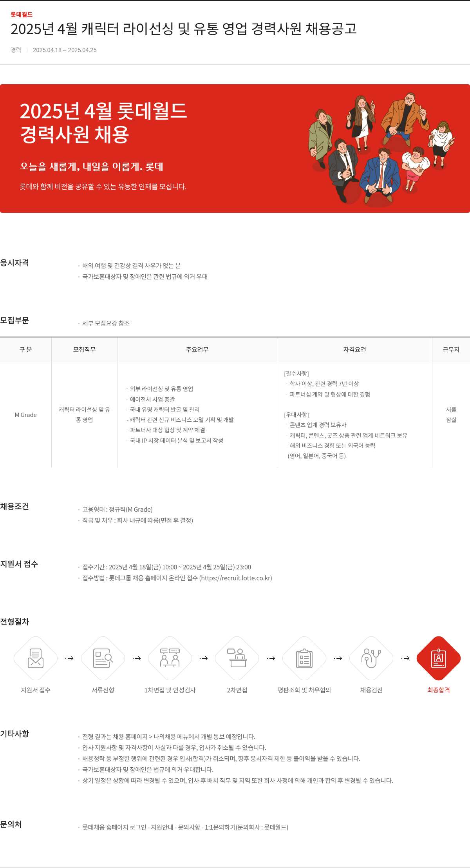470x868 pixels.
Task: Click the 평판조회 및 처우협의 clipboard icon
Action: 304,658
